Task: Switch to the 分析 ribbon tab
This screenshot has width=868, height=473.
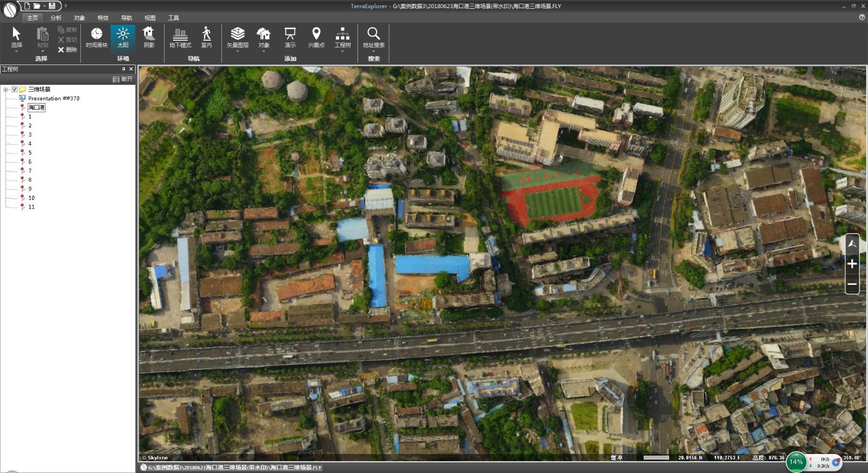Action: click(56, 18)
